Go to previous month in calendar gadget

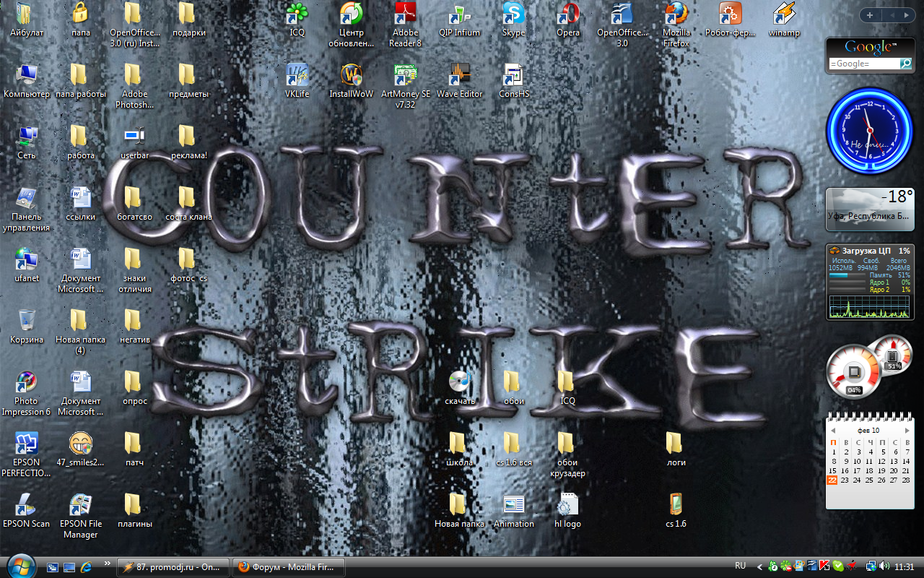(x=833, y=430)
